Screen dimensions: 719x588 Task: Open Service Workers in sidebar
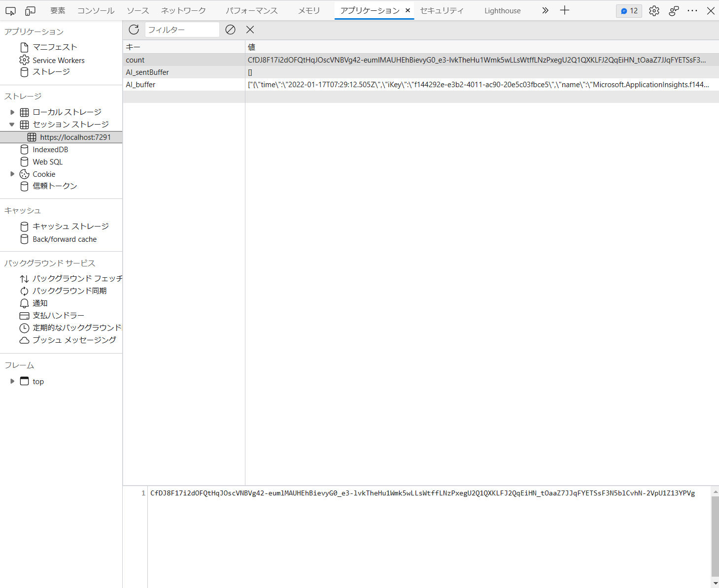click(59, 60)
